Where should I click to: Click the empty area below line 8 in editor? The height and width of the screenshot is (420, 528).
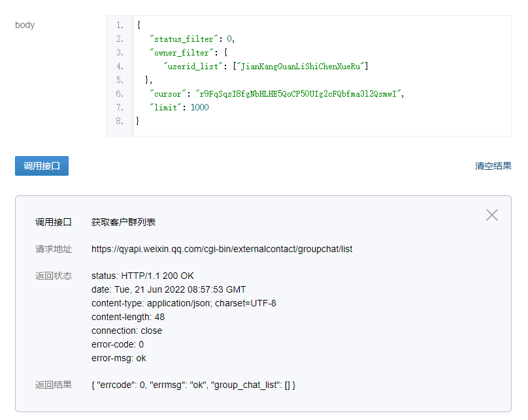322,131
